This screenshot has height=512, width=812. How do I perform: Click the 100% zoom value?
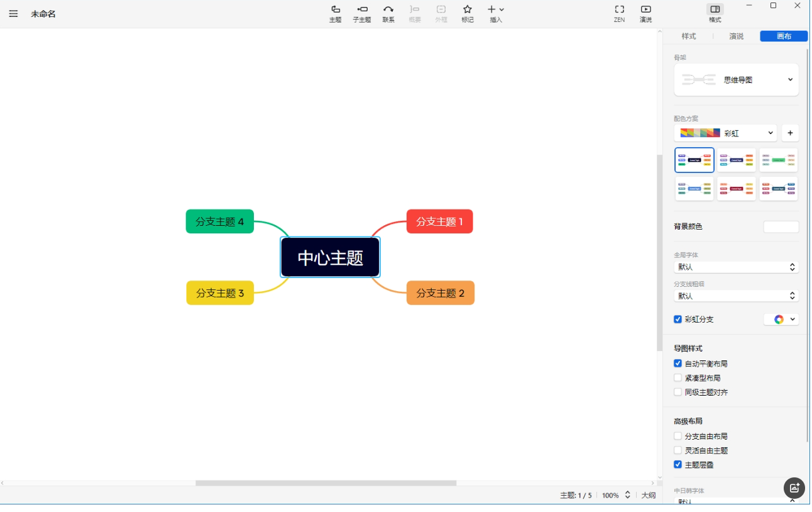(610, 496)
